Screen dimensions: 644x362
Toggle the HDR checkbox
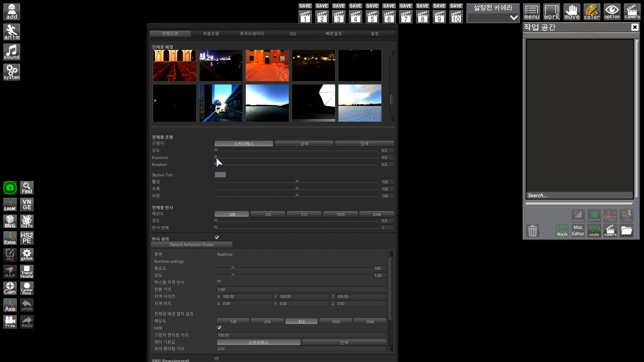pyautogui.click(x=219, y=327)
